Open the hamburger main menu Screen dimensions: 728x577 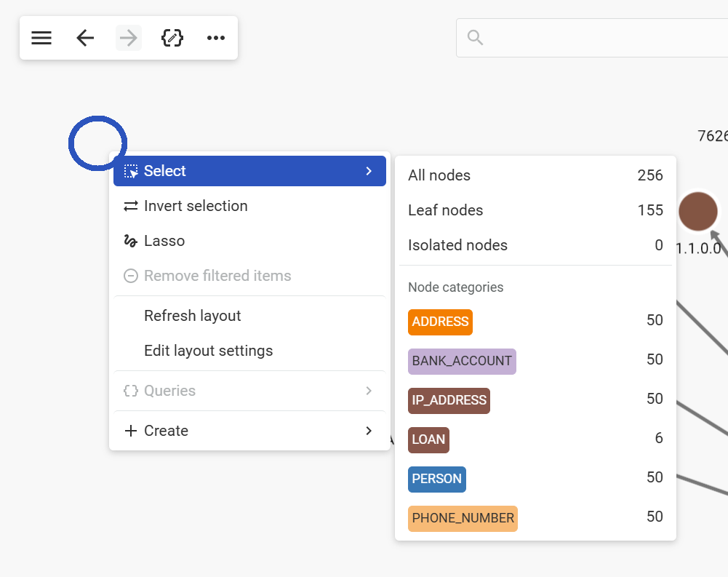coord(41,38)
